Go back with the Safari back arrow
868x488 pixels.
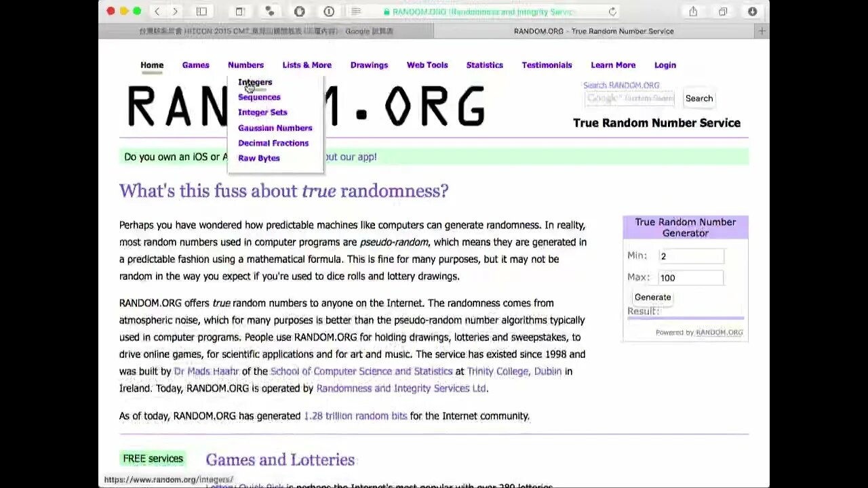click(157, 12)
